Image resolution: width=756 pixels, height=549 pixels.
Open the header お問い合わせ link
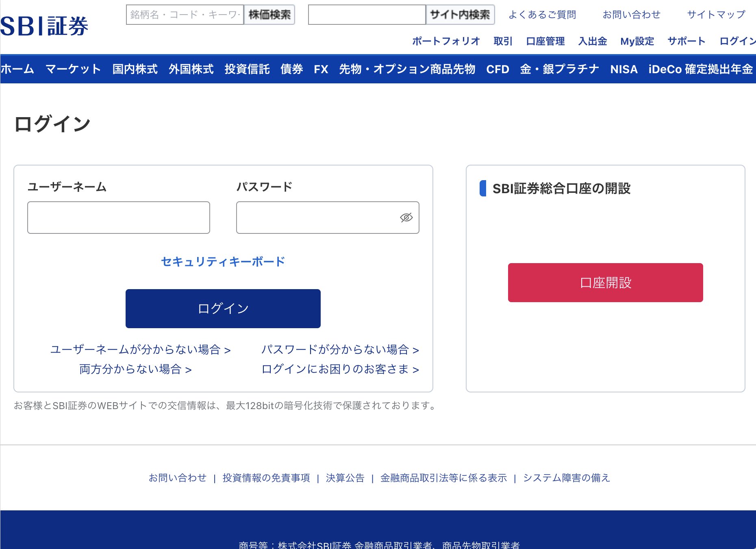click(x=632, y=15)
